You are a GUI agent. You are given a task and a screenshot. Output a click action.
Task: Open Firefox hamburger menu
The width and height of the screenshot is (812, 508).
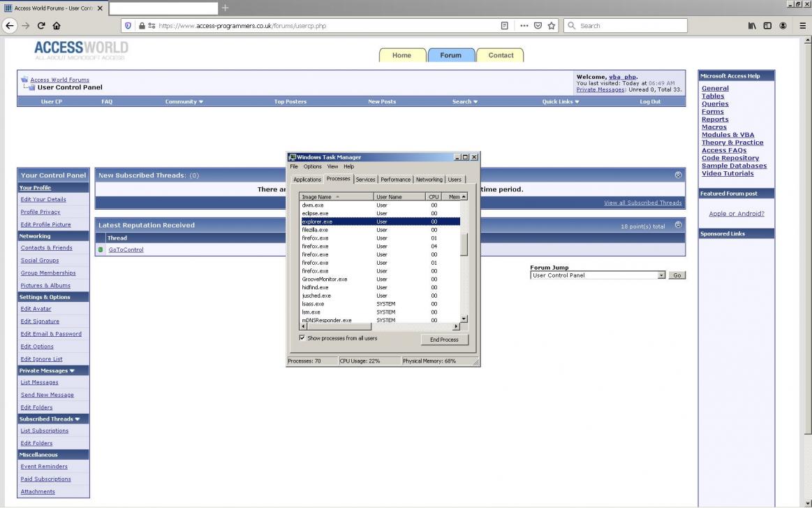pyautogui.click(x=803, y=25)
